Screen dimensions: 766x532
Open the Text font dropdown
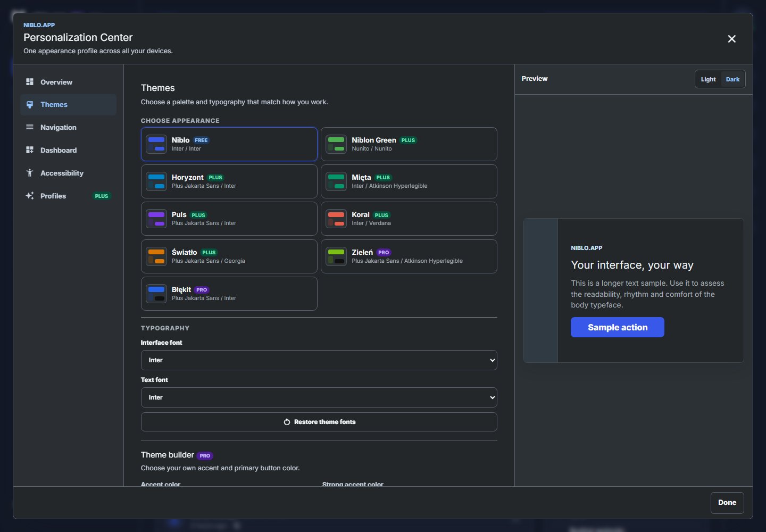pos(319,397)
